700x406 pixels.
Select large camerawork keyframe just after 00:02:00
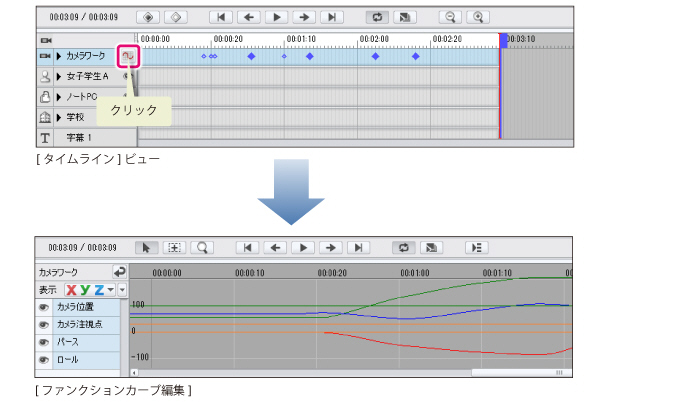click(x=375, y=56)
